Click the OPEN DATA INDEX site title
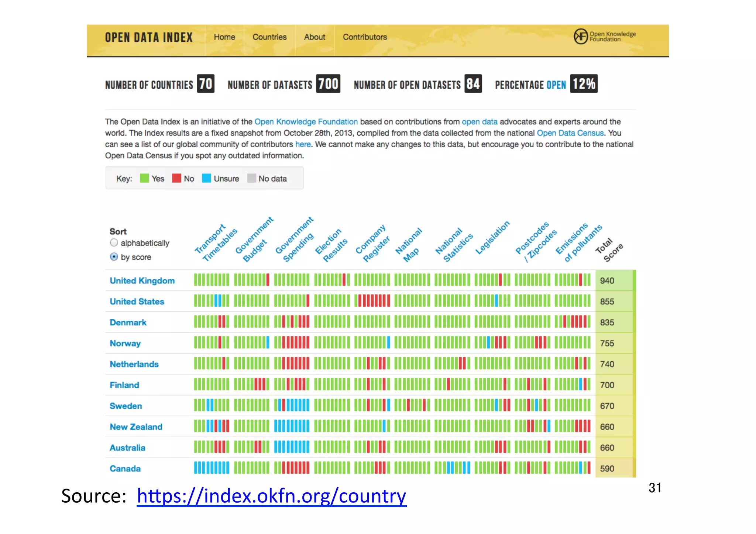 [149, 37]
